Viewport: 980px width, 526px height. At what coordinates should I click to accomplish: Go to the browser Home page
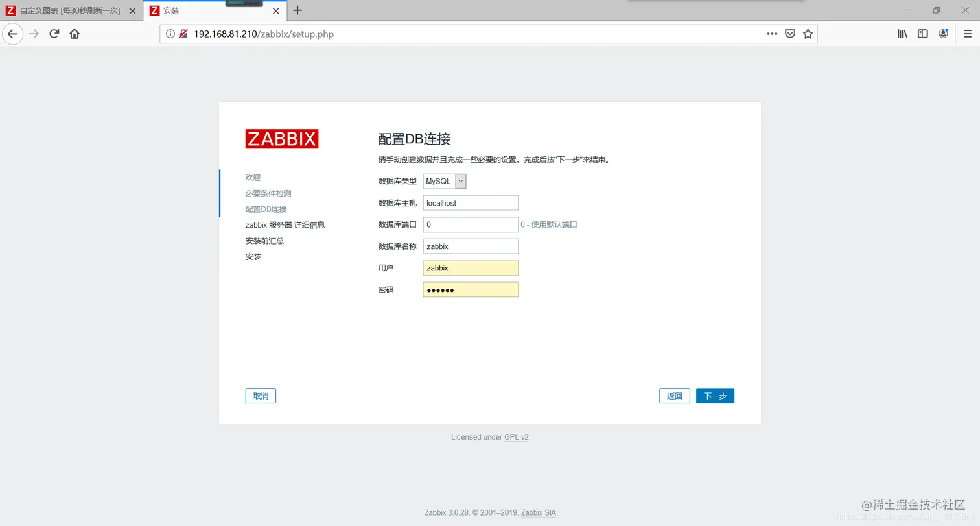pos(75,34)
